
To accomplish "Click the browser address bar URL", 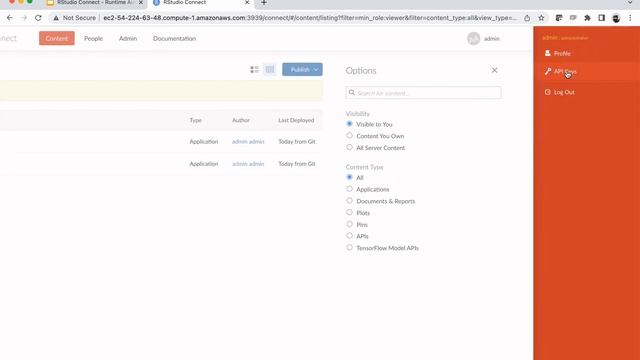I will coord(310,18).
